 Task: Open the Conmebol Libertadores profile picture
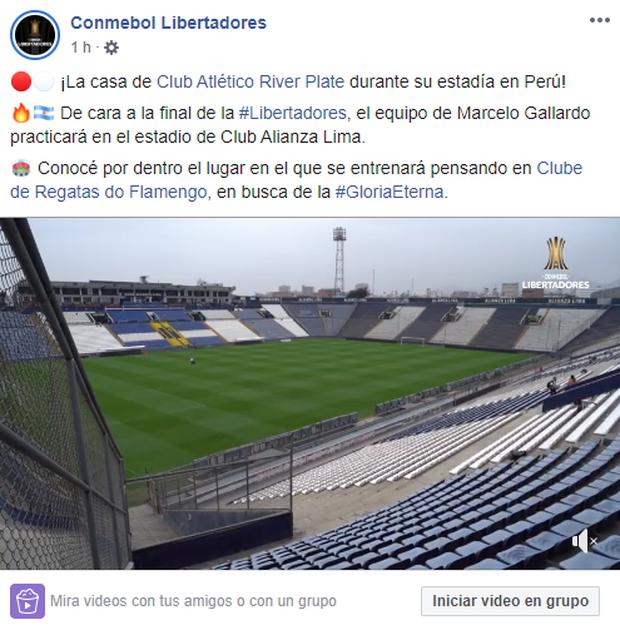[35, 35]
